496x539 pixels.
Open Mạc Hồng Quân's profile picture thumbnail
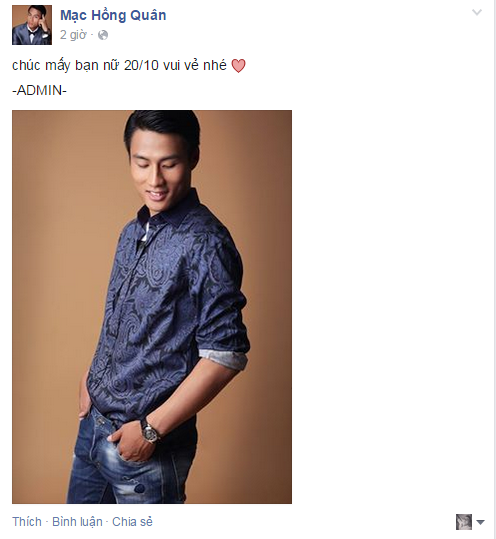tap(32, 25)
